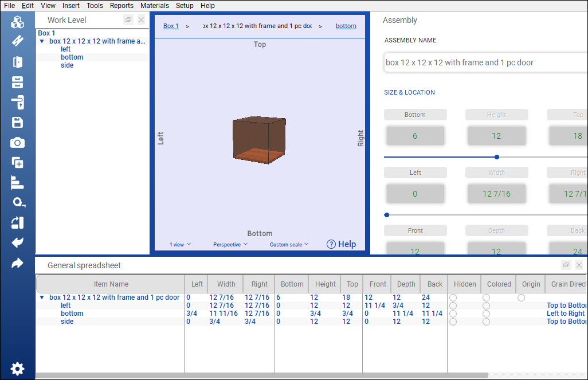The image size is (588, 380).
Task: Click the 3D box model in viewport
Action: [x=259, y=140]
